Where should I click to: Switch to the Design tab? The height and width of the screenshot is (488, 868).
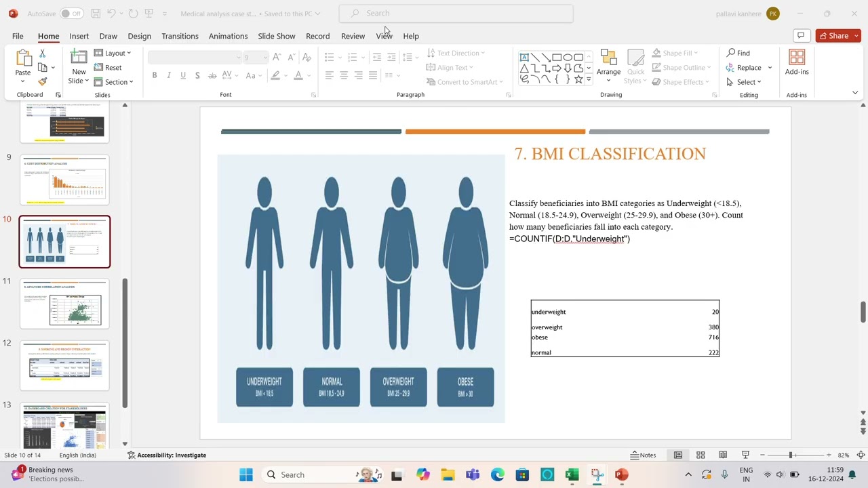pyautogui.click(x=139, y=36)
